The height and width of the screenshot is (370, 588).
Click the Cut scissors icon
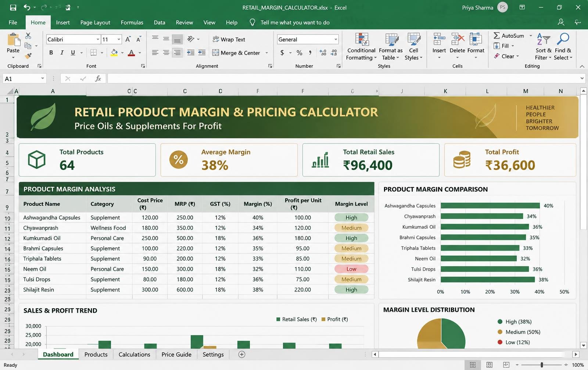[x=28, y=36]
